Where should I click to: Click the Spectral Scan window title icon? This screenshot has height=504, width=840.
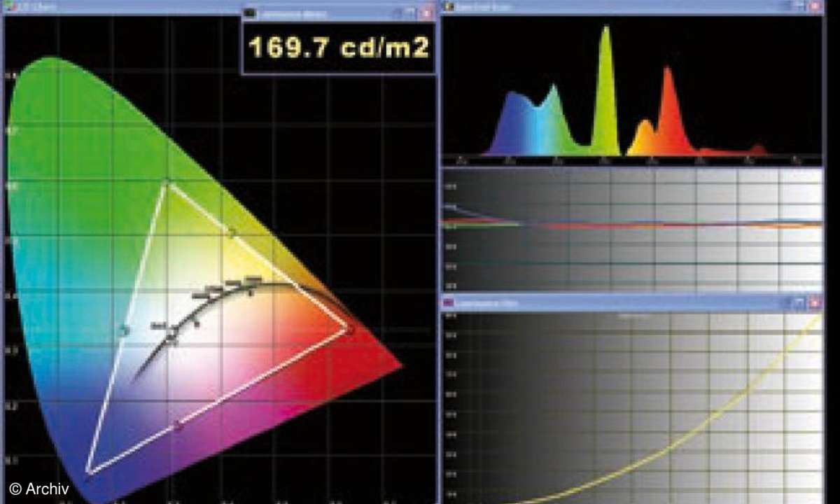pyautogui.click(x=449, y=7)
